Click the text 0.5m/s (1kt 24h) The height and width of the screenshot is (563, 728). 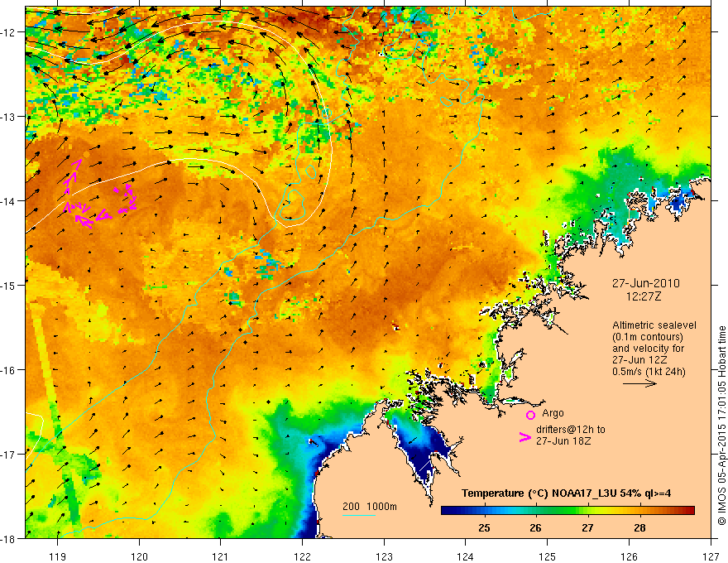[649, 372]
